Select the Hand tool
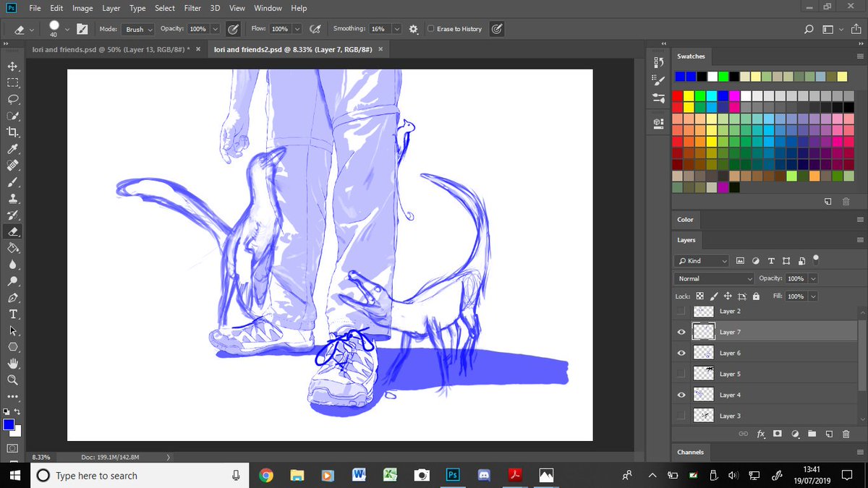This screenshot has width=868, height=488. [x=13, y=364]
